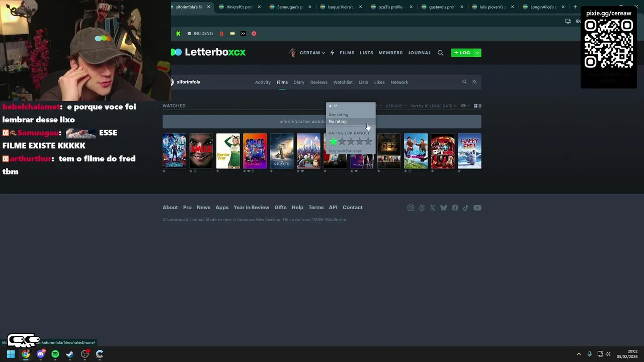
Task: Expand the green LOG button arrow
Action: pyautogui.click(x=477, y=53)
